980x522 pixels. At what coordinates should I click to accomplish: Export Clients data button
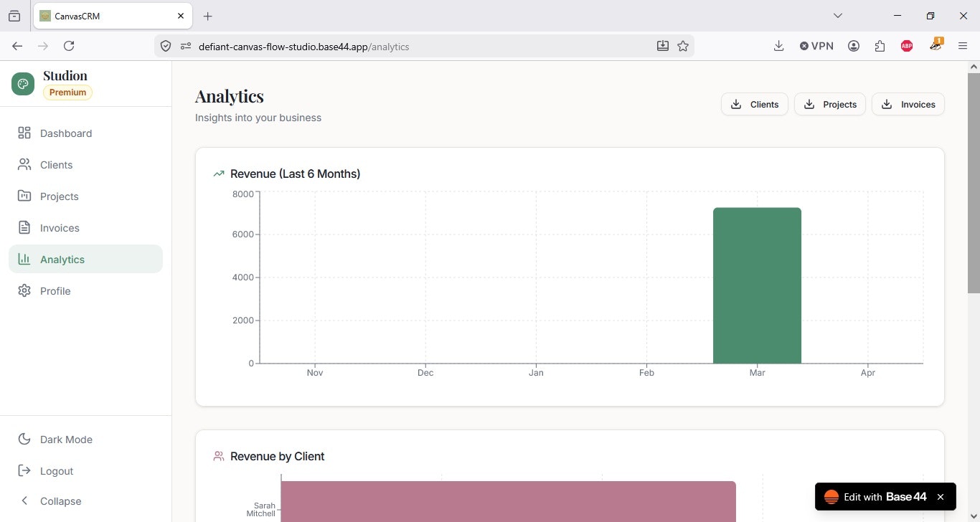(755, 104)
